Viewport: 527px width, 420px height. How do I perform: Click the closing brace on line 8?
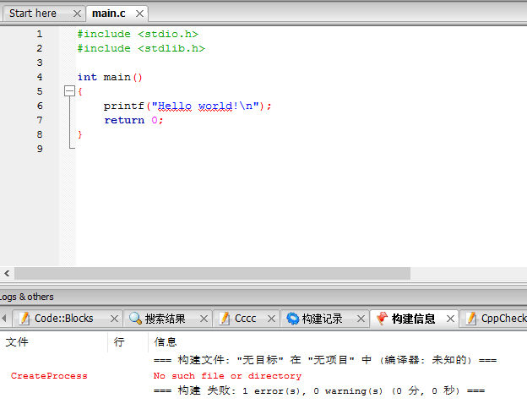pos(80,134)
